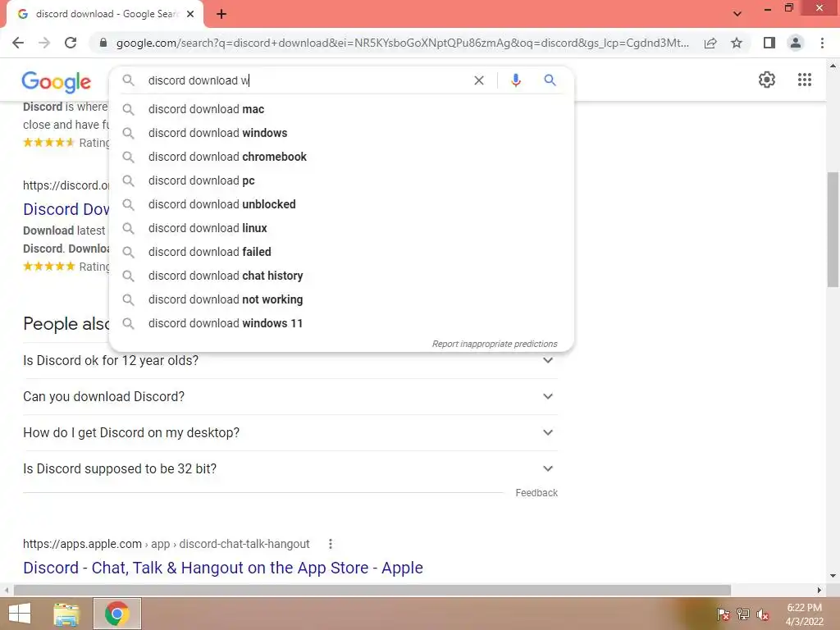
Task: Open Chrome side panel icon
Action: pos(769,43)
